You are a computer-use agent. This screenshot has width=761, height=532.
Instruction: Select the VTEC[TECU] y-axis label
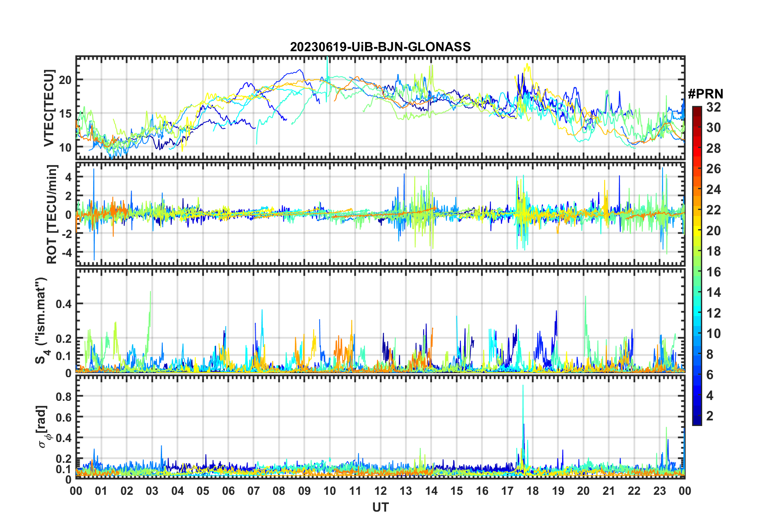(49, 108)
